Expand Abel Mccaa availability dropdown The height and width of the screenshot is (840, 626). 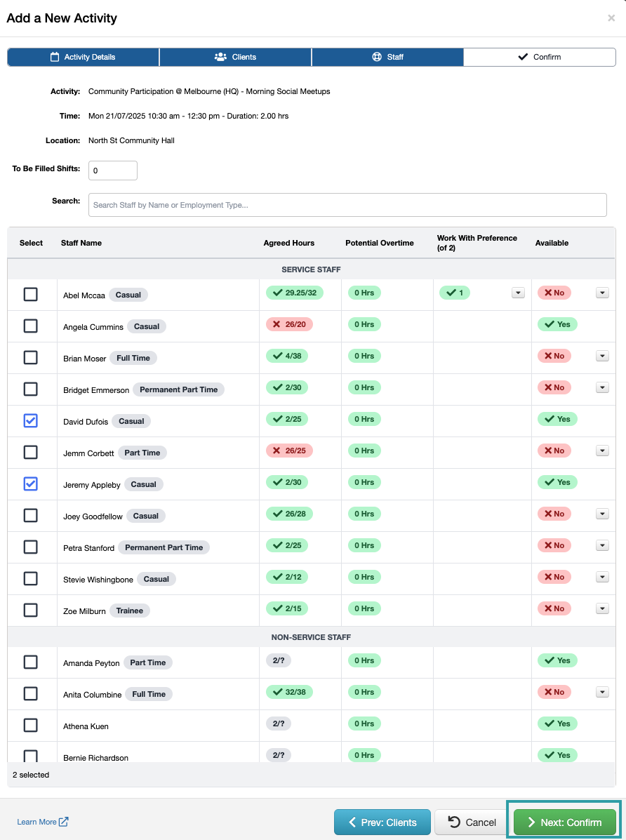602,293
